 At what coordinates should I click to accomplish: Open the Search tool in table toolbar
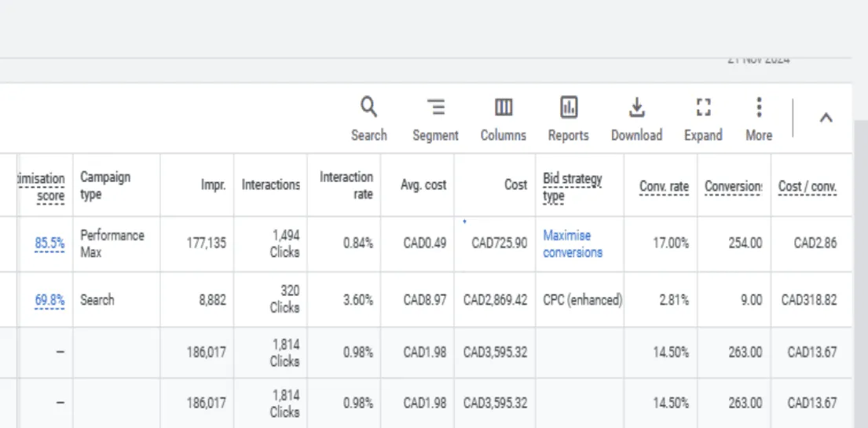[x=368, y=119]
